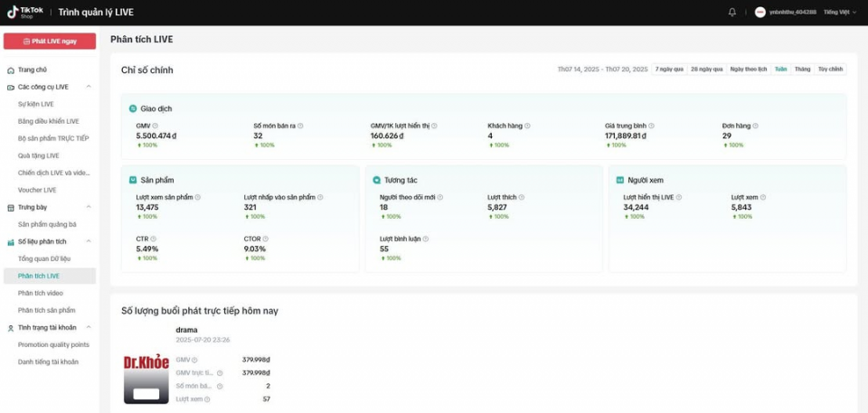Open the Tiếng Việt language dropdown
868x413 pixels.
point(839,12)
